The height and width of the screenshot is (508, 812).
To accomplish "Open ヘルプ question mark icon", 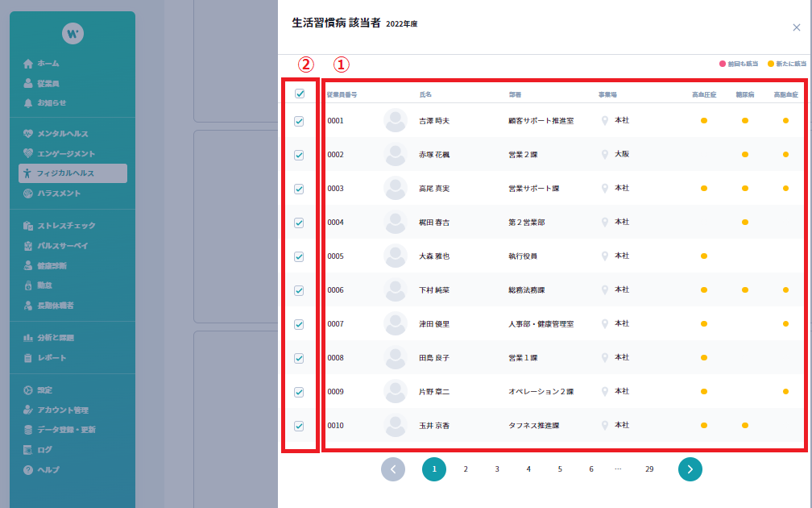I will tap(28, 469).
